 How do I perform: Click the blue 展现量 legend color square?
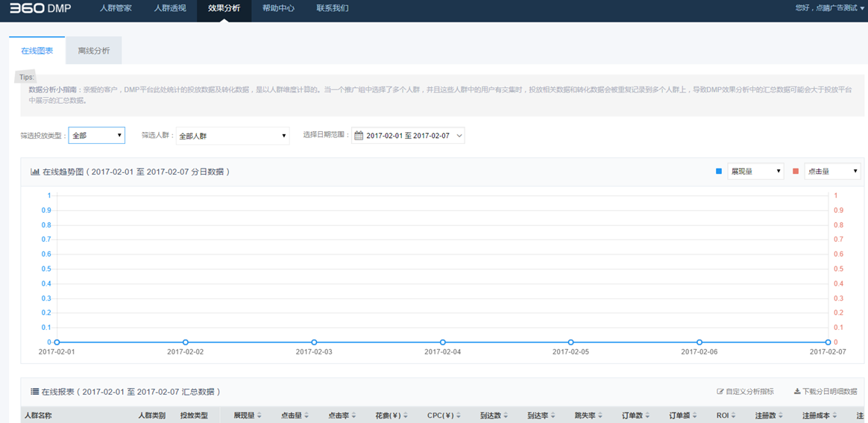click(719, 172)
